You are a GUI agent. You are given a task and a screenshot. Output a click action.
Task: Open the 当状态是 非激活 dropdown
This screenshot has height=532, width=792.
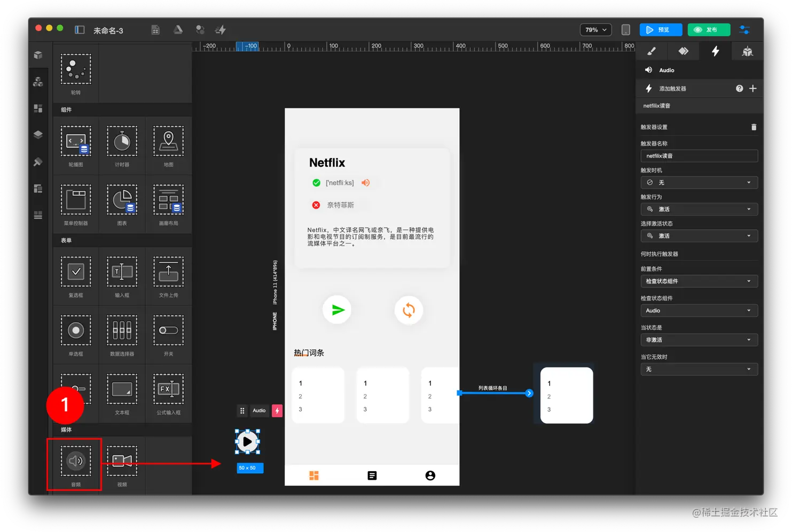pyautogui.click(x=699, y=340)
